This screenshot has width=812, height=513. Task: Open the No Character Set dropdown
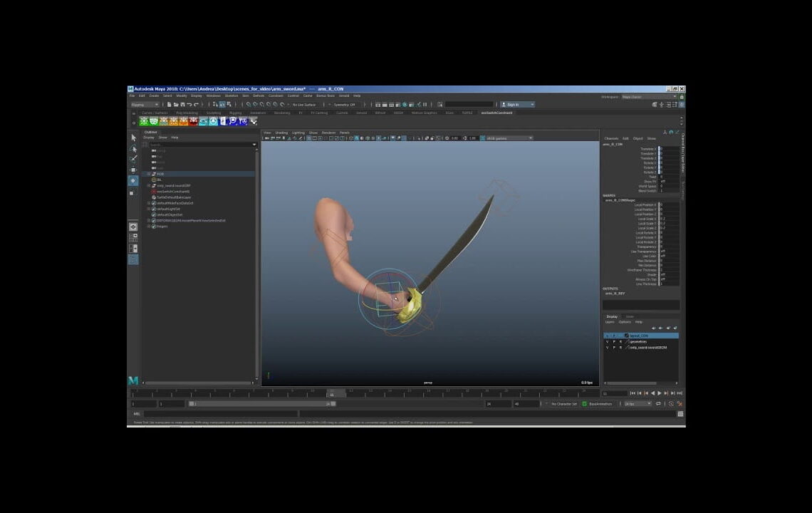click(x=564, y=403)
